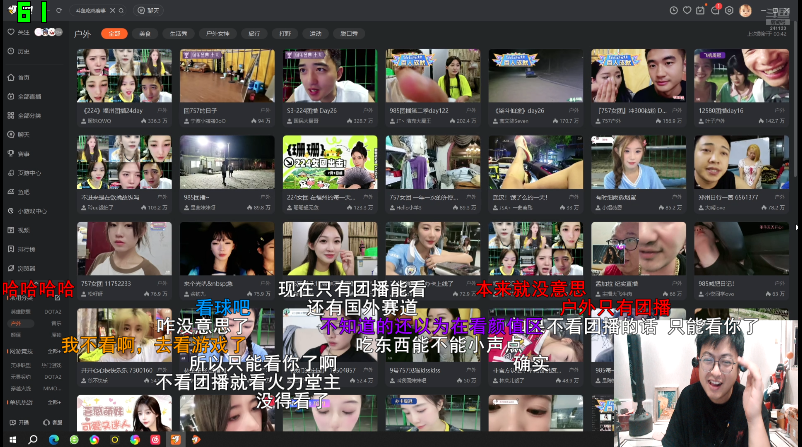Open the orange Douyu app icon in the taskbar

(175, 439)
